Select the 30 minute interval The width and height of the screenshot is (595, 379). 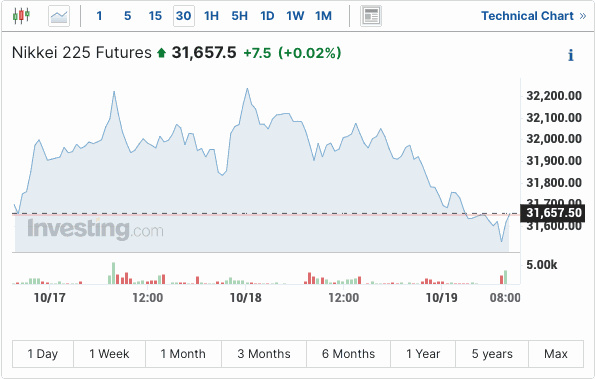pyautogui.click(x=184, y=16)
